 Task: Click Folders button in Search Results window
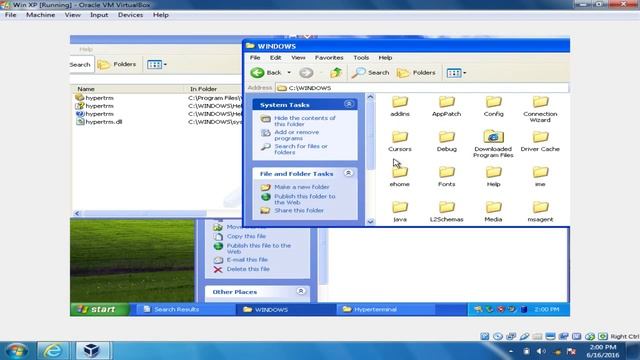click(x=117, y=64)
